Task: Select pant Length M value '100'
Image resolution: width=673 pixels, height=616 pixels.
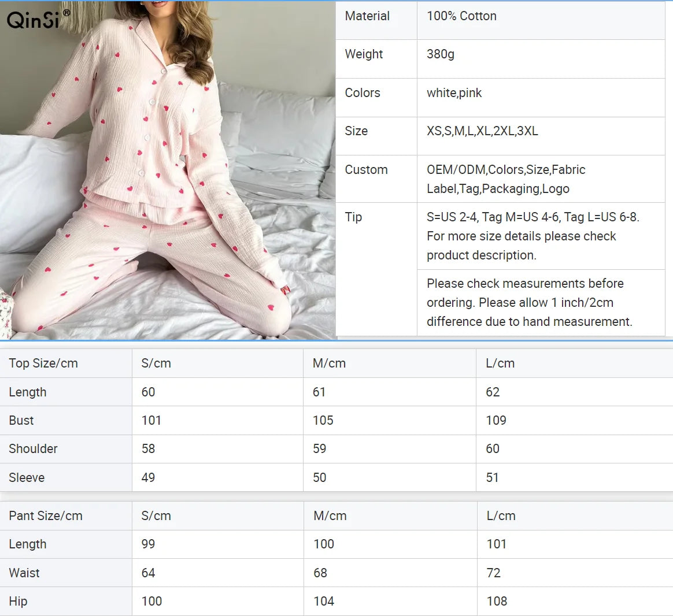Action: click(x=324, y=544)
